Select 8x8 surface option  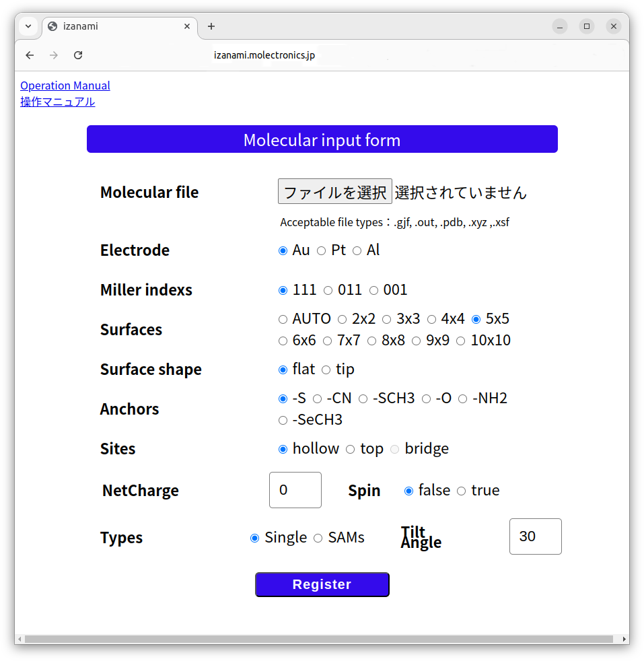point(371,341)
